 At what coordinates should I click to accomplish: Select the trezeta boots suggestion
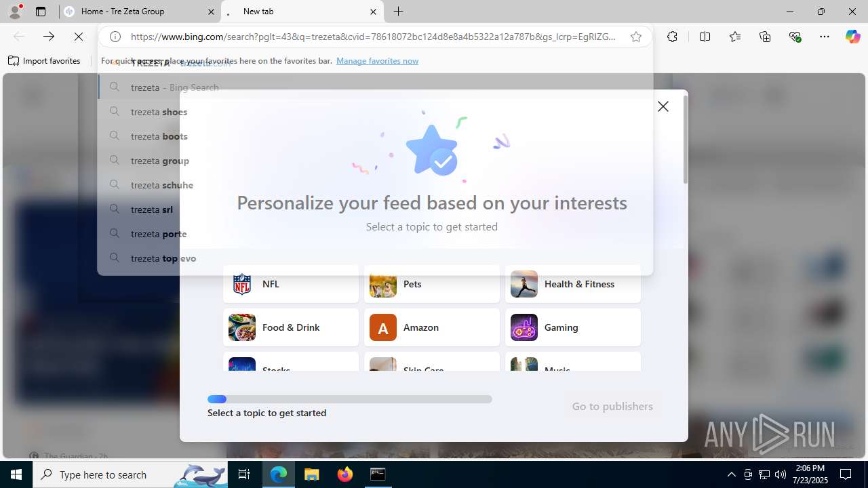(375, 136)
